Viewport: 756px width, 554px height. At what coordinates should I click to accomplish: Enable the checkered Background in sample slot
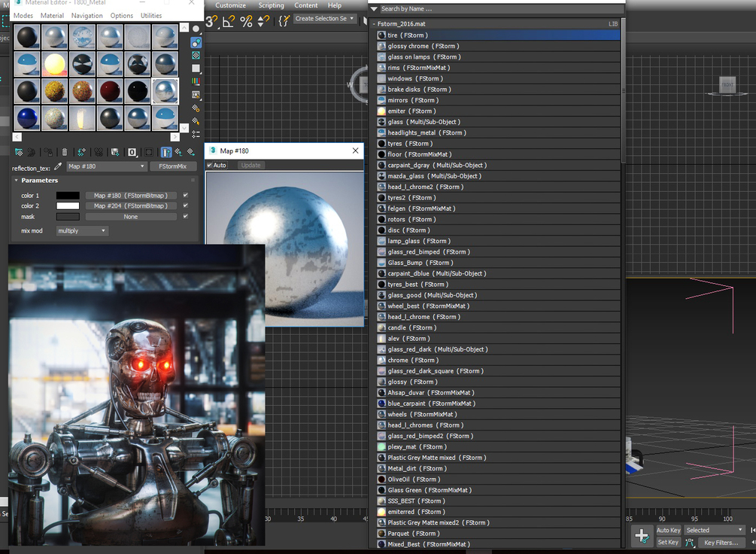(195, 55)
